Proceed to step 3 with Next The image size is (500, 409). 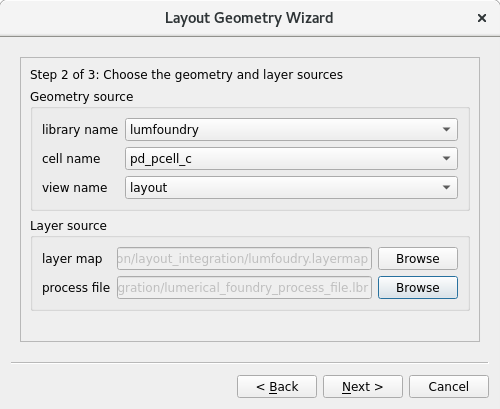[363, 387]
